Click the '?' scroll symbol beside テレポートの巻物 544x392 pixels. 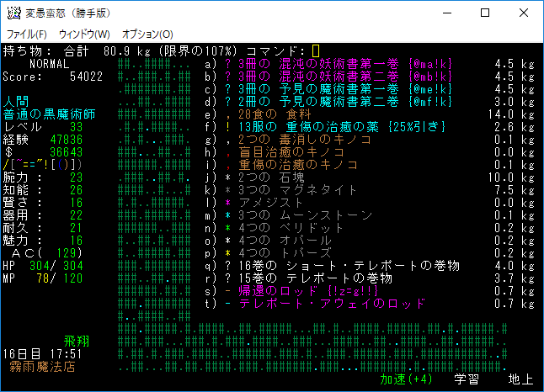coord(227,278)
